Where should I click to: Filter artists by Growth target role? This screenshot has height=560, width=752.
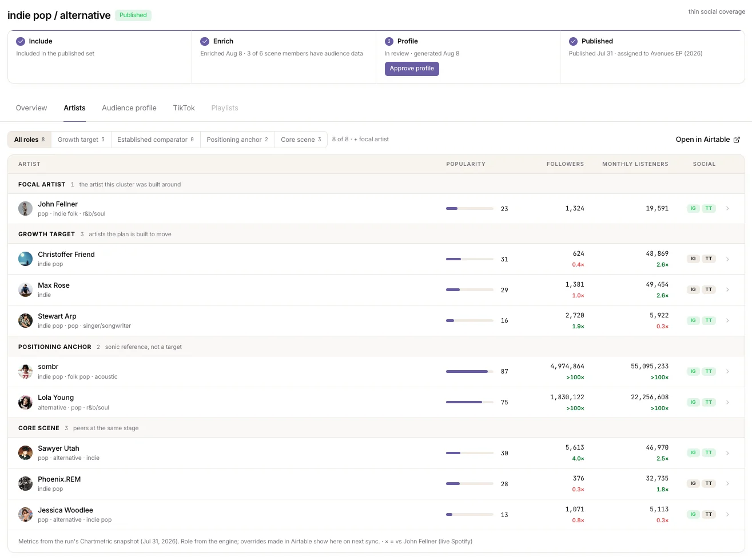[x=81, y=140]
